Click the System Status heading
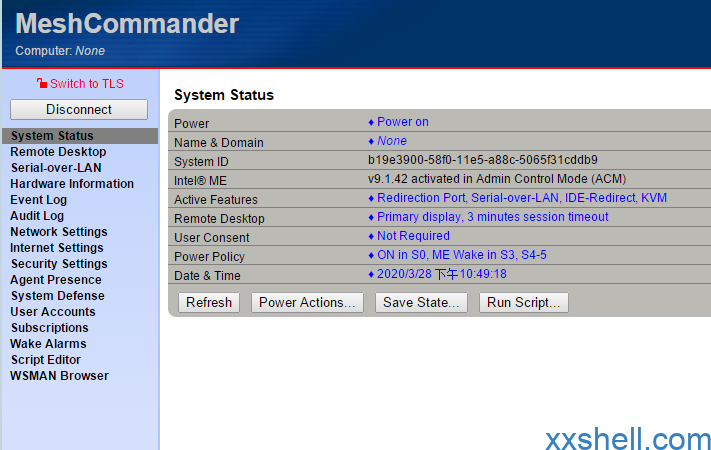This screenshot has height=450, width=711. pyautogui.click(x=224, y=95)
